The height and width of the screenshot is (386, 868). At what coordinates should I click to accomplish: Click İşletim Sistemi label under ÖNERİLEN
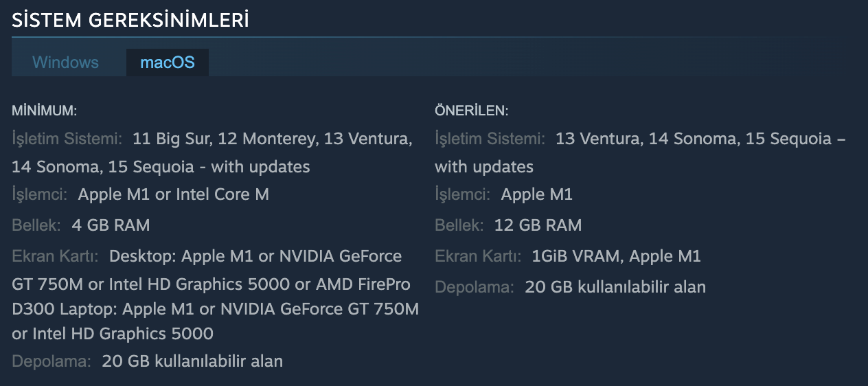coord(490,139)
